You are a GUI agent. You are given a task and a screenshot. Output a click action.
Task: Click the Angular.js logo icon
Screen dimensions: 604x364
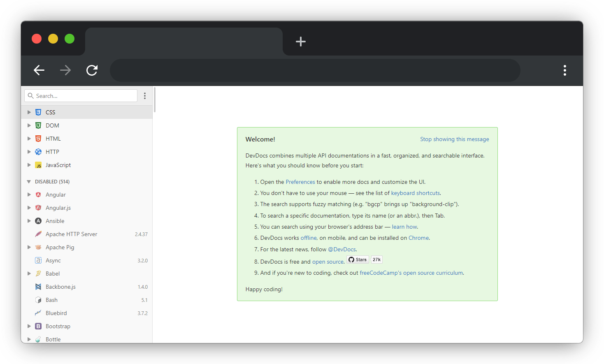pos(38,208)
